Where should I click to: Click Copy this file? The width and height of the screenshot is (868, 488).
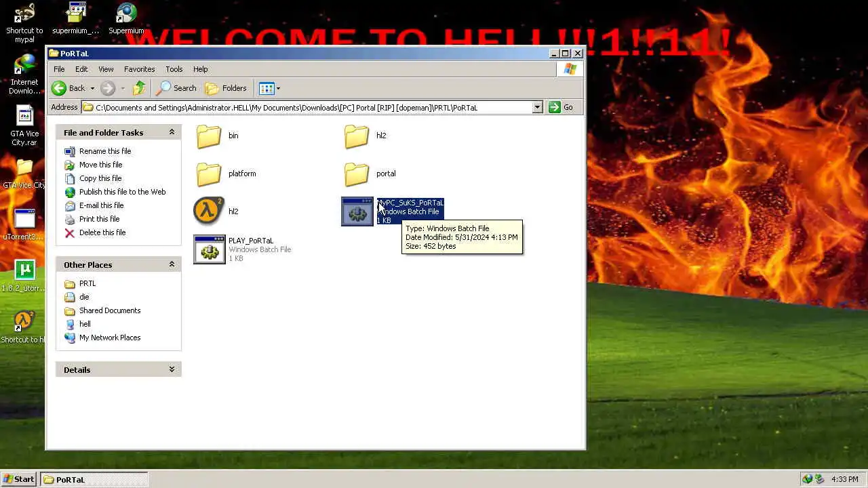pos(100,178)
